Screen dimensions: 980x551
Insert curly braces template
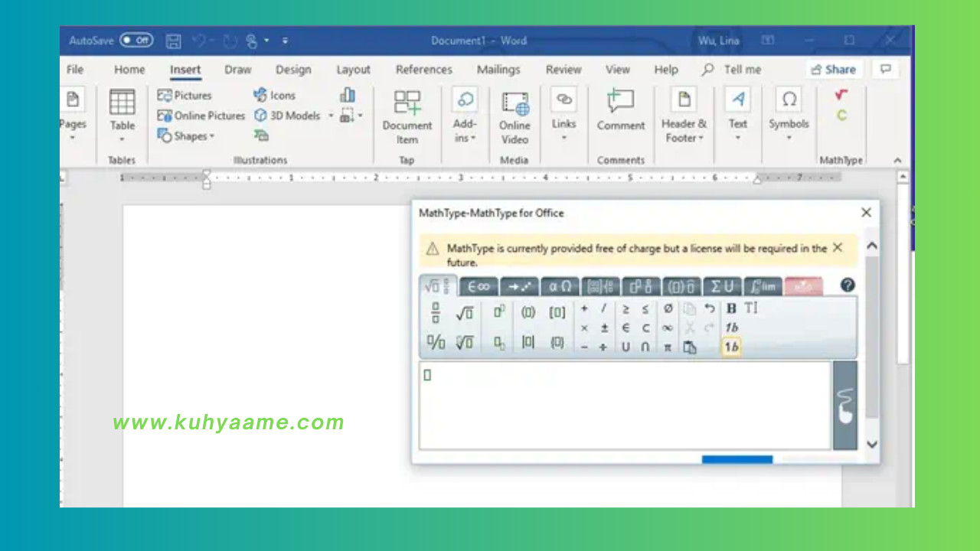[x=557, y=343]
